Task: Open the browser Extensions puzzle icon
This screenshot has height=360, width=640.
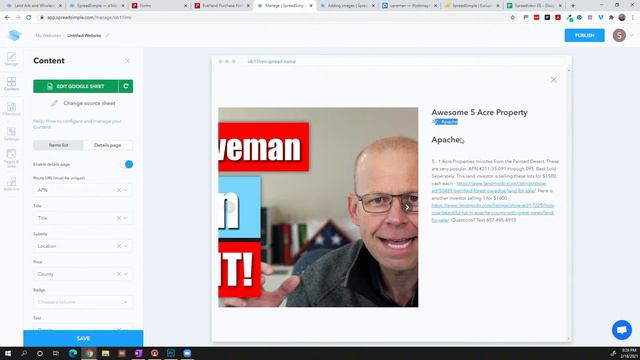Action: pyautogui.click(x=611, y=18)
